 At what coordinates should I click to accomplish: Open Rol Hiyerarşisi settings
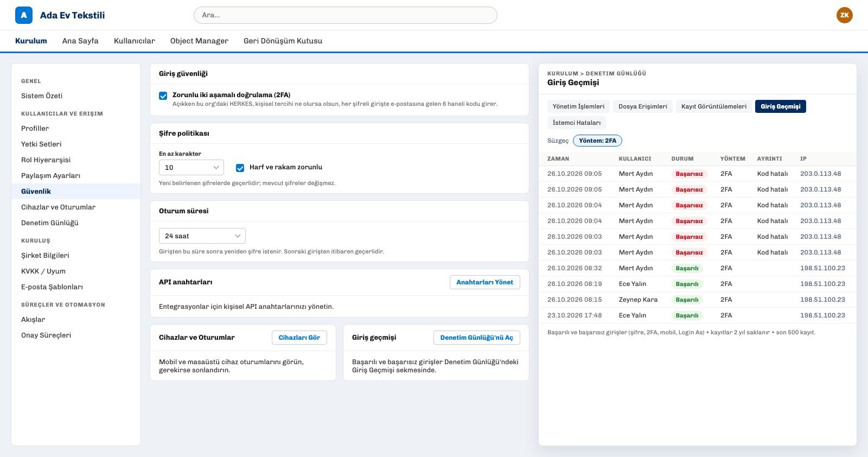76,160
